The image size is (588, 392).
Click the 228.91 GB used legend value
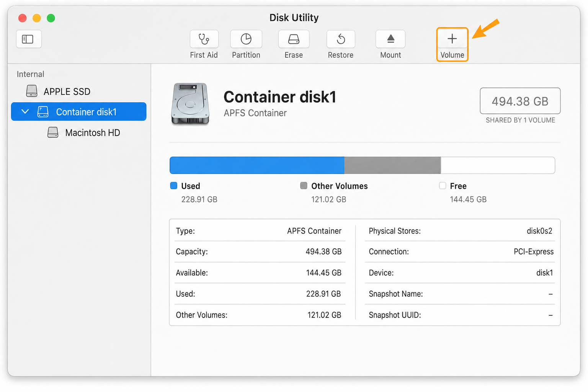(x=199, y=199)
